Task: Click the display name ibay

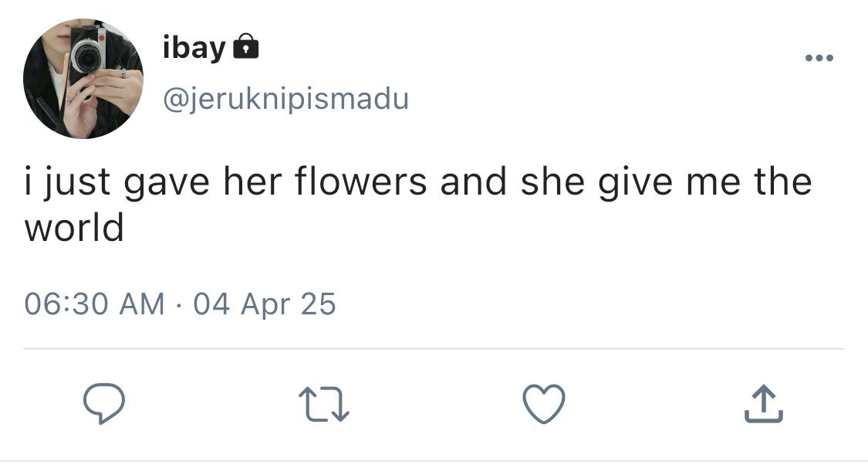Action: pos(194,48)
